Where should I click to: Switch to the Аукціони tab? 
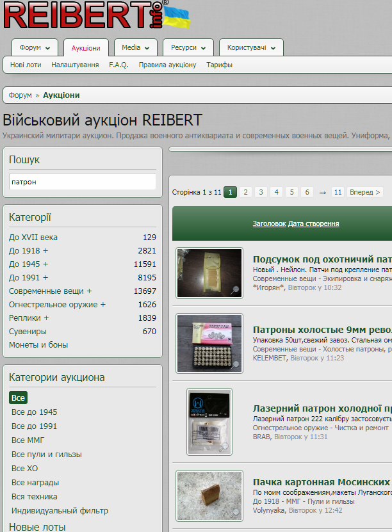[x=86, y=48]
